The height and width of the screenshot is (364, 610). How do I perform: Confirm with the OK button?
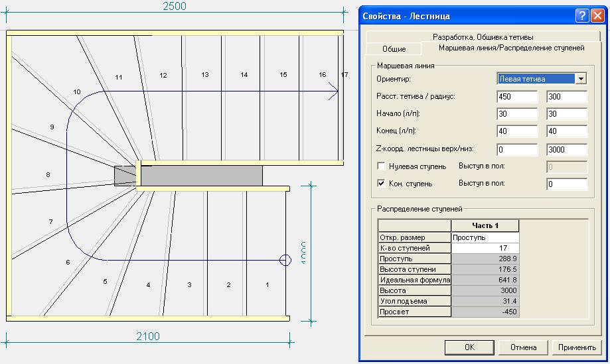469,347
